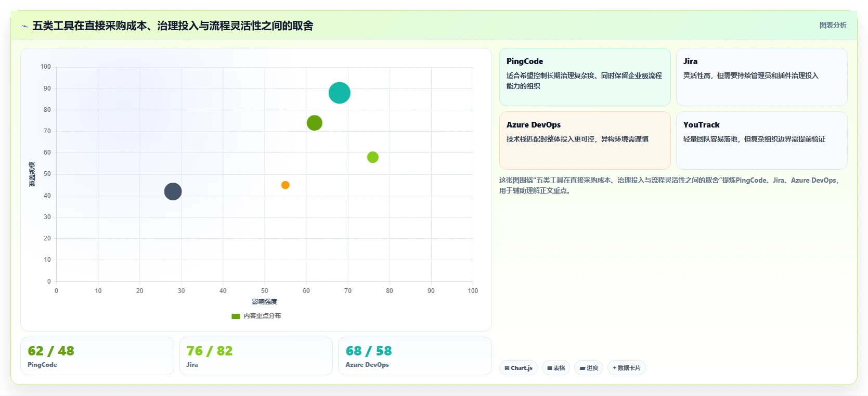Select the large teal bubble in the chart
This screenshot has width=868, height=396.
(339, 93)
